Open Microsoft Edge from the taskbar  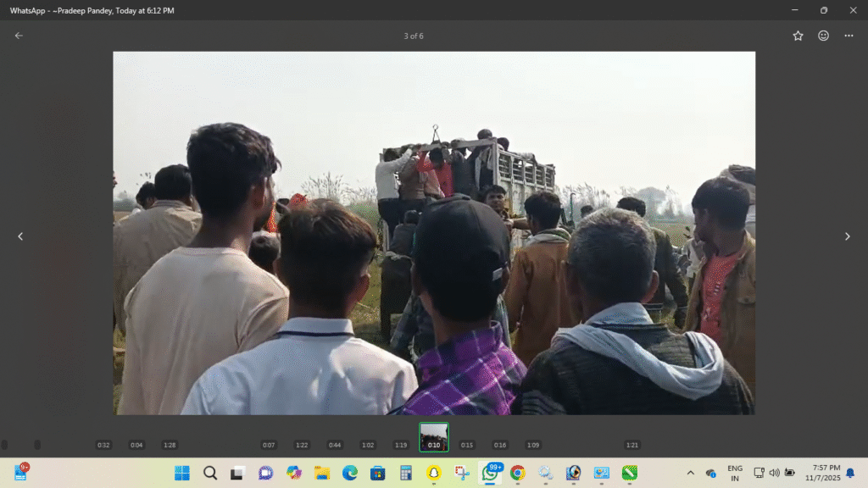tap(350, 473)
